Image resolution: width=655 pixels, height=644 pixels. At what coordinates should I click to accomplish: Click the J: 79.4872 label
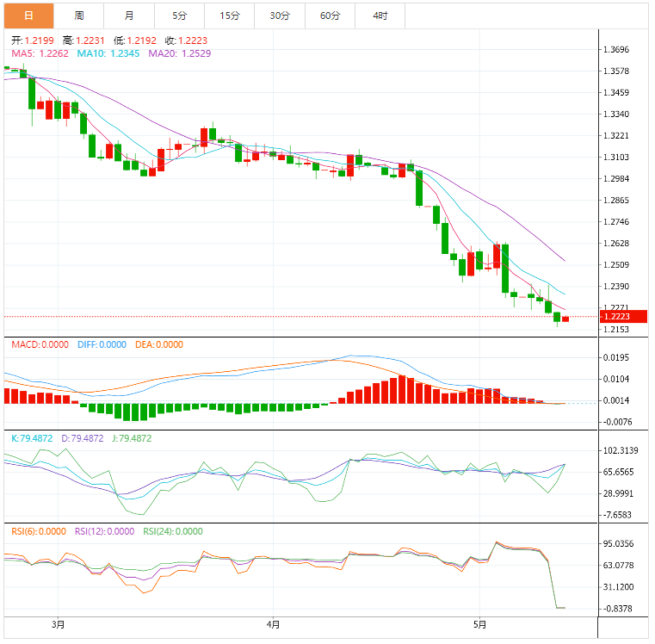coord(132,438)
